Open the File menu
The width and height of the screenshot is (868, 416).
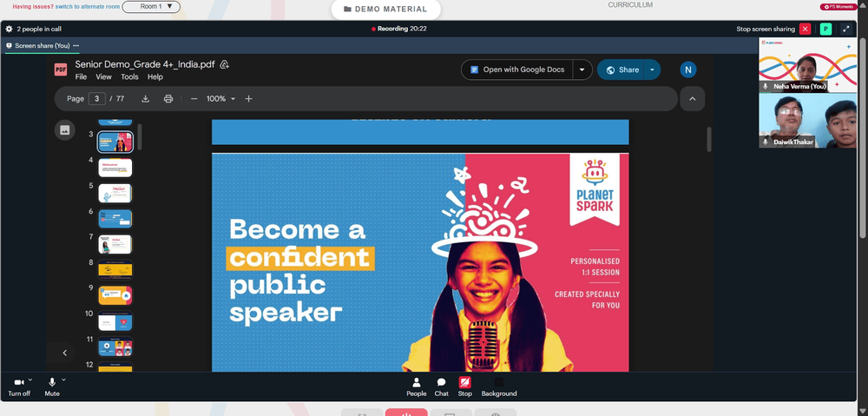click(81, 77)
